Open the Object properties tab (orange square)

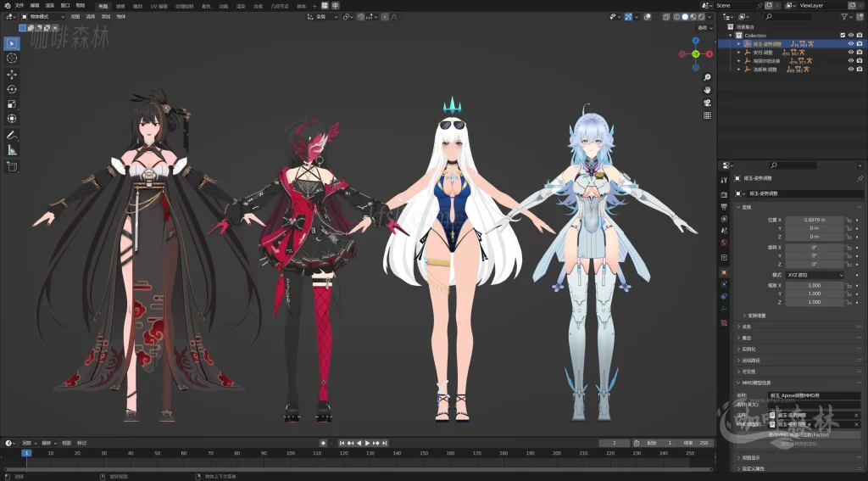click(x=724, y=272)
